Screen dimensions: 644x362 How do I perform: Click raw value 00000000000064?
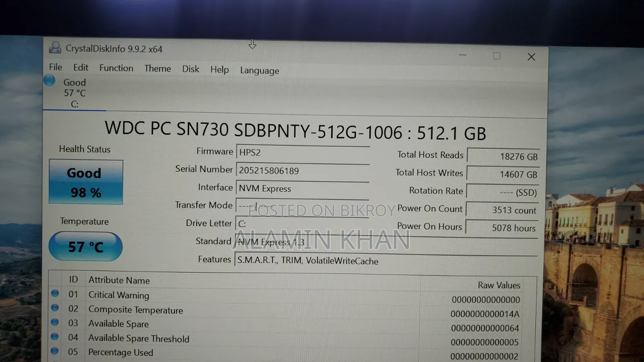485,328
